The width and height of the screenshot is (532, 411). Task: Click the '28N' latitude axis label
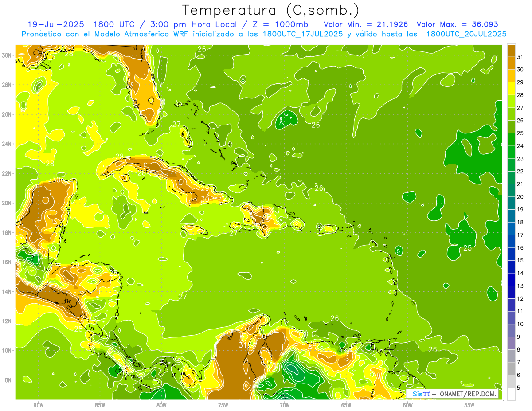pyautogui.click(x=7, y=85)
